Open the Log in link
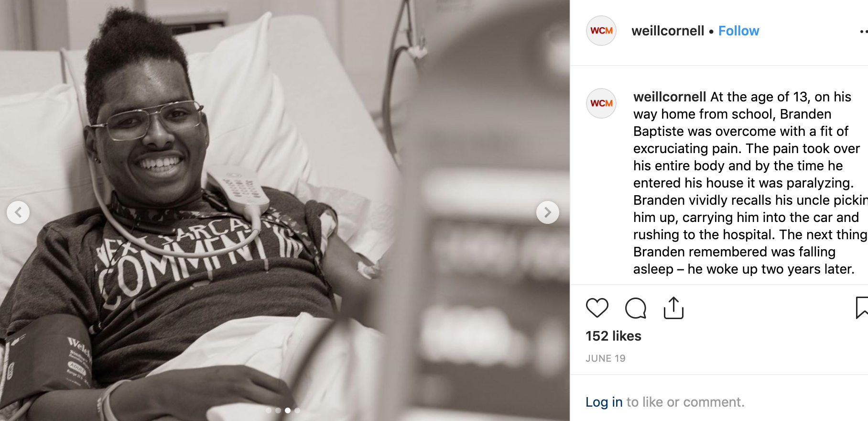The width and height of the screenshot is (868, 421). pyautogui.click(x=604, y=402)
